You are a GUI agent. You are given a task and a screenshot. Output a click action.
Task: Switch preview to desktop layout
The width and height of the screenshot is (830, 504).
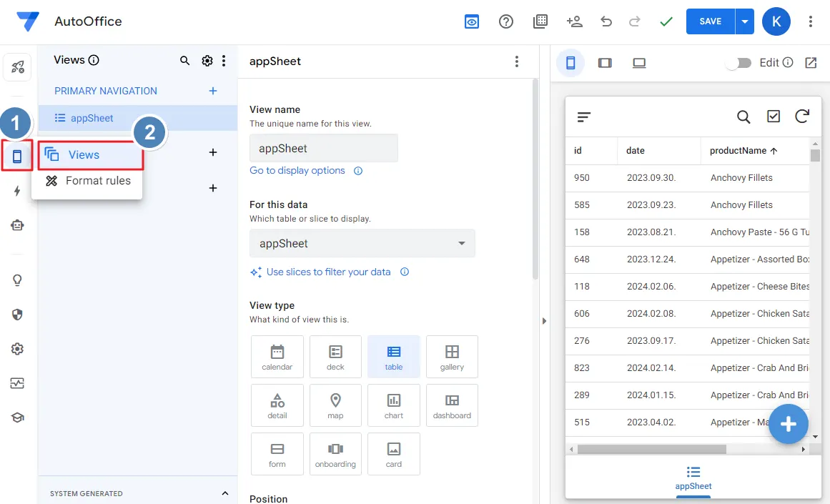(639, 63)
